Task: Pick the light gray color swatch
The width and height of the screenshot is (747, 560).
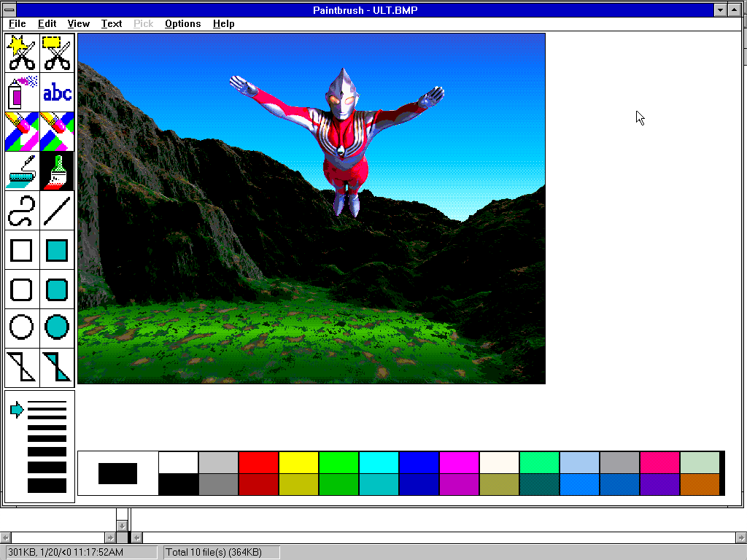Action: (x=218, y=462)
